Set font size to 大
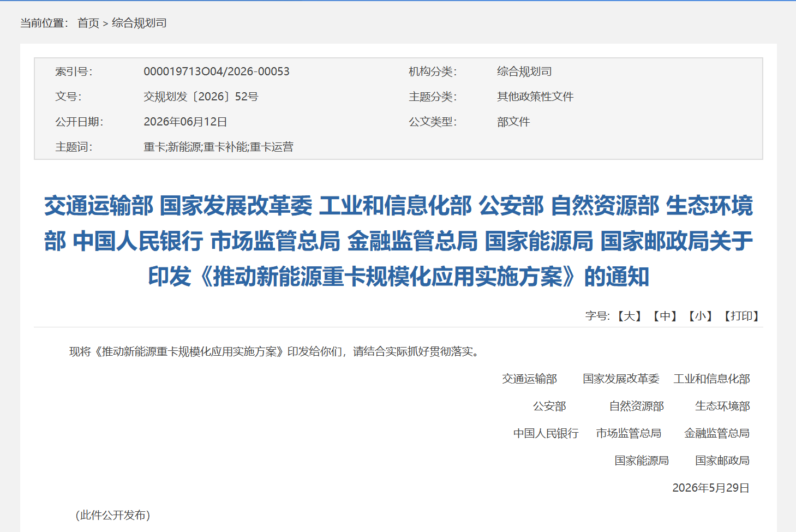 pyautogui.click(x=629, y=316)
